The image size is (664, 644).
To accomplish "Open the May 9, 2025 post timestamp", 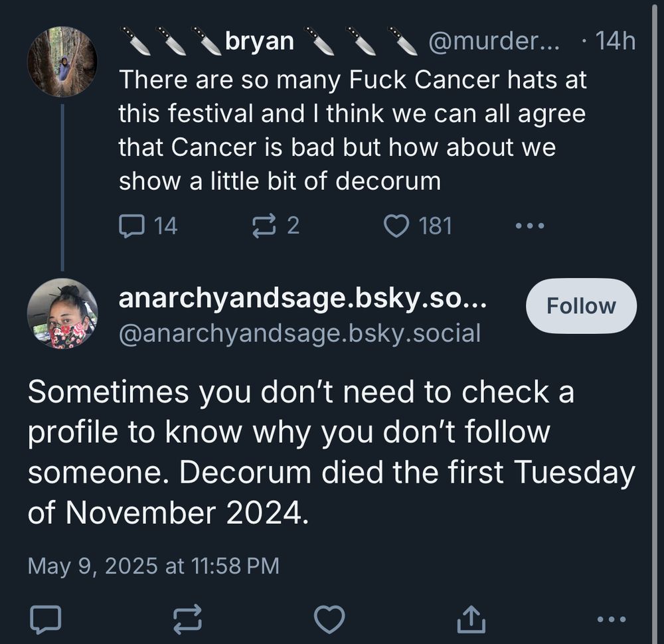I will (153, 566).
